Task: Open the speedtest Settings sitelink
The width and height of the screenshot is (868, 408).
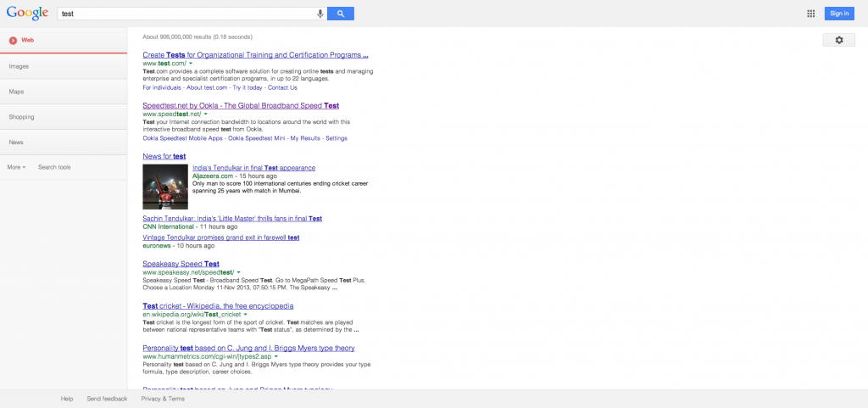Action: click(x=337, y=138)
